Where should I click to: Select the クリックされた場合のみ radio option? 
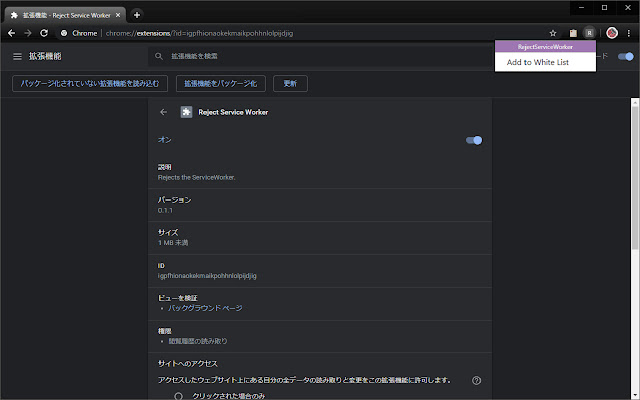(x=178, y=396)
